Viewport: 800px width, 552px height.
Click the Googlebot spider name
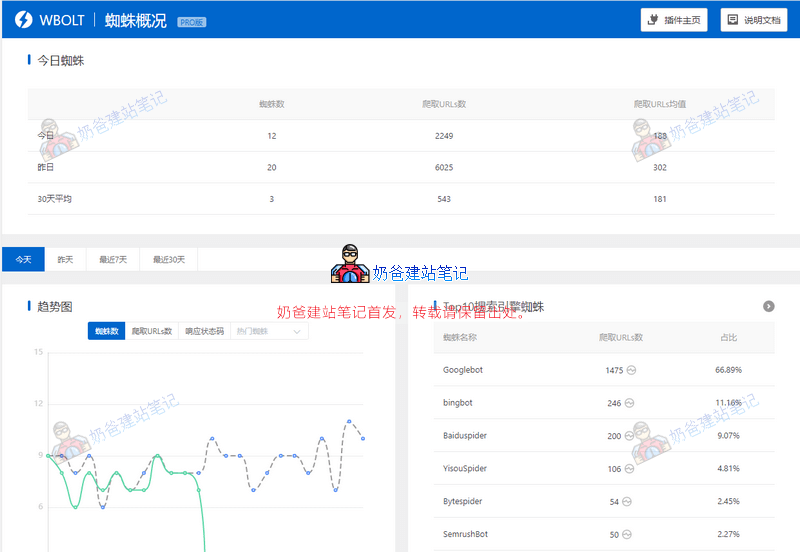click(463, 370)
